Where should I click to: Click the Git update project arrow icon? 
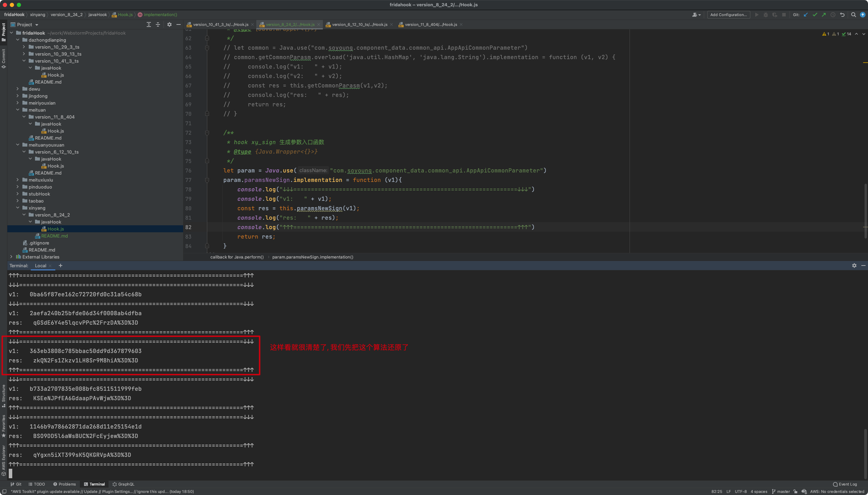pos(806,15)
